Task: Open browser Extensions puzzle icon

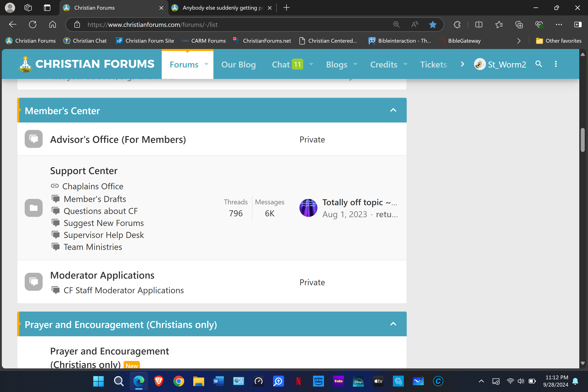Action: tap(457, 24)
